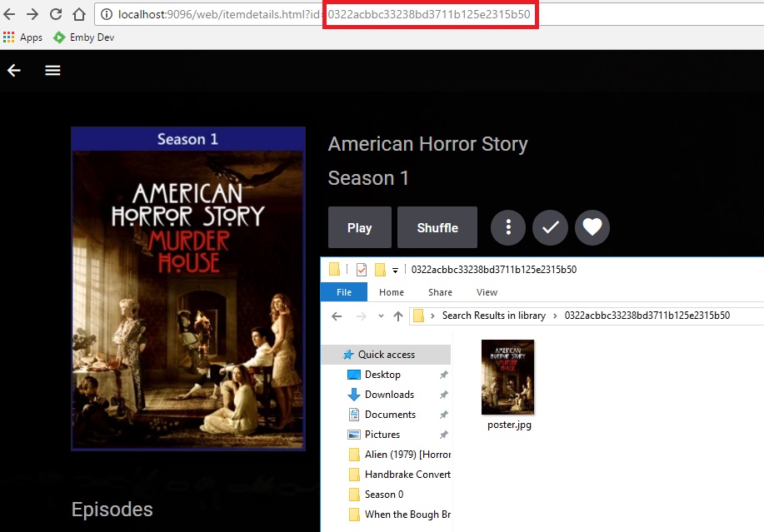Reload the page in the browser
The image size is (764, 532).
tap(56, 14)
